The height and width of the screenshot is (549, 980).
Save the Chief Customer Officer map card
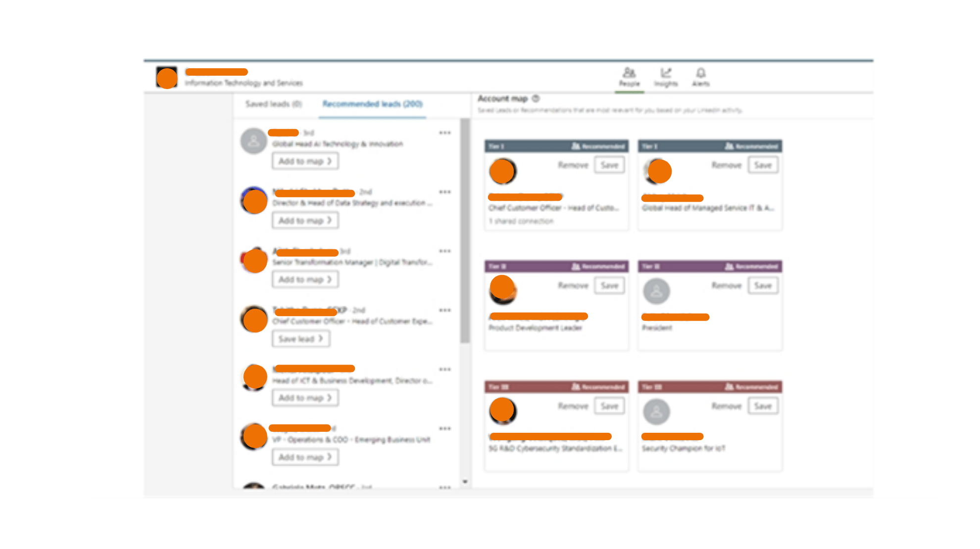pos(609,165)
